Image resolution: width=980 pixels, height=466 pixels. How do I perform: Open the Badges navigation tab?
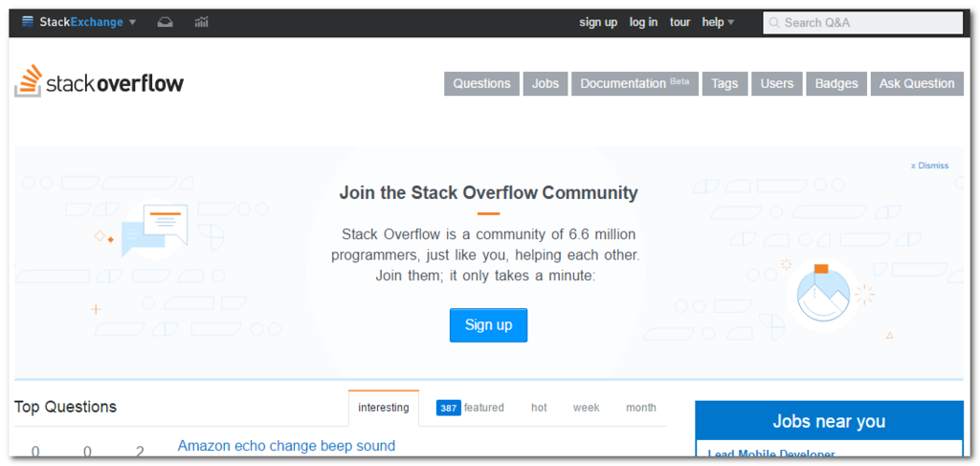(836, 83)
